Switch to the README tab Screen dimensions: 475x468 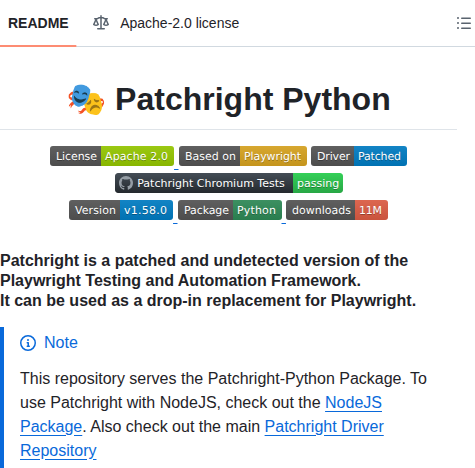38,23
